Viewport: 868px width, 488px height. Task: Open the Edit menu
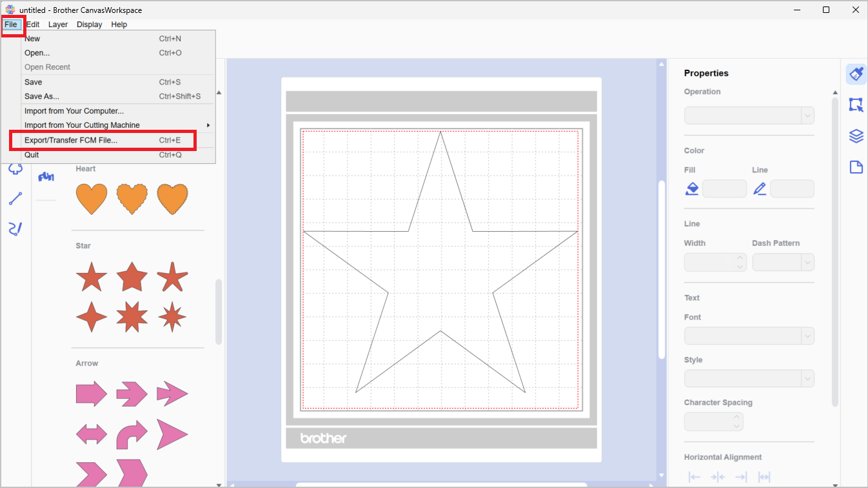33,25
